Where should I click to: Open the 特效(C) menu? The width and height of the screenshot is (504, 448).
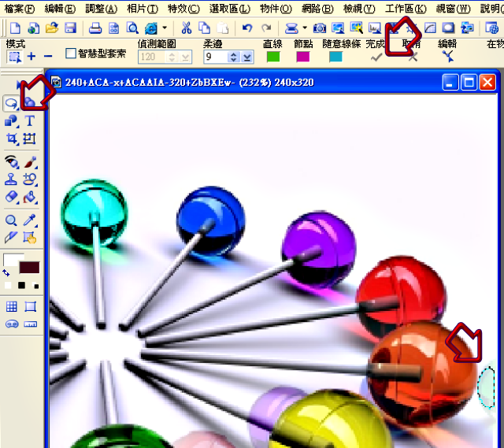click(183, 9)
